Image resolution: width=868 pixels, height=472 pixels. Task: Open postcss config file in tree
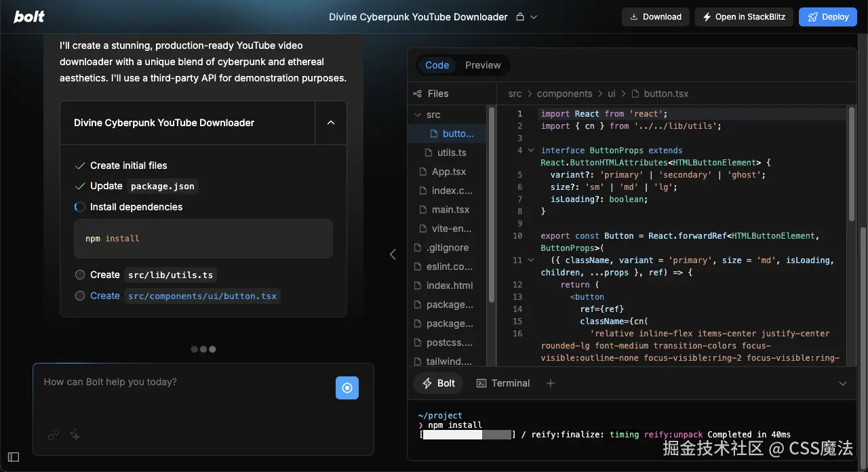[448, 342]
